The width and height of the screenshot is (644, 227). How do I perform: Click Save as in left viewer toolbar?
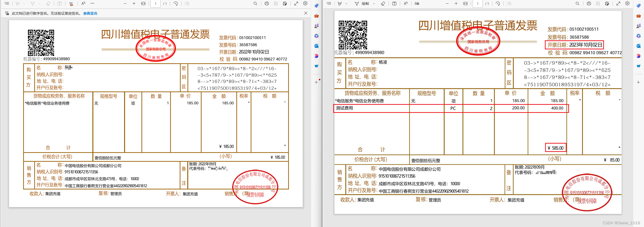point(285,4)
